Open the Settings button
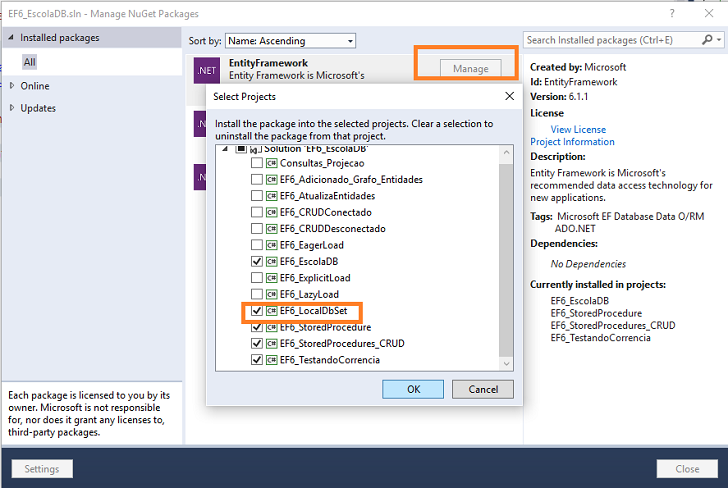This screenshot has height=488, width=728. pyautogui.click(x=42, y=469)
